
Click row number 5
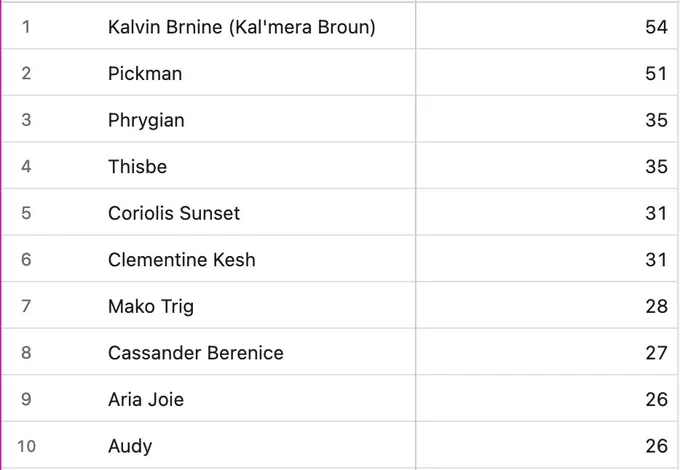tap(26, 213)
